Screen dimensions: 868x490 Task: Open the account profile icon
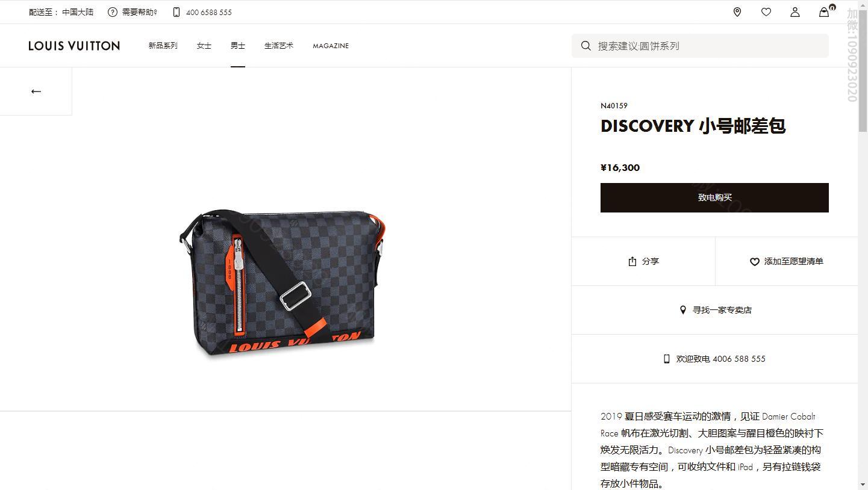coord(795,12)
